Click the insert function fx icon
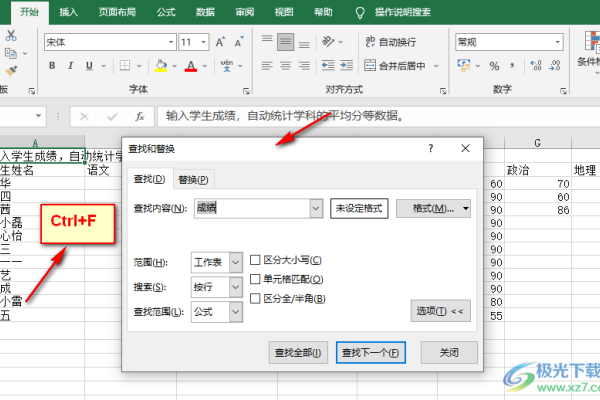This screenshot has width=600, height=400. [x=140, y=116]
